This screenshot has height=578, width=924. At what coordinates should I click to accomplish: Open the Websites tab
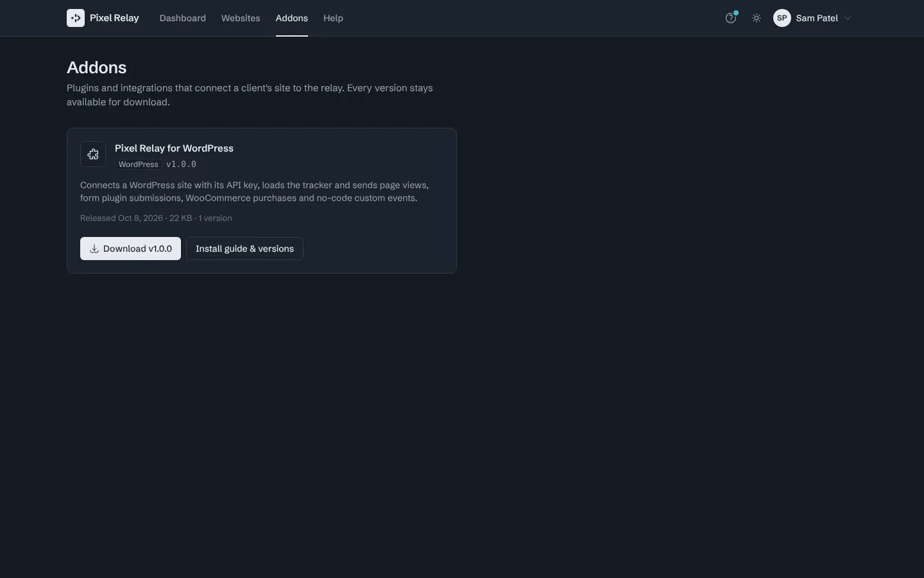(x=241, y=18)
